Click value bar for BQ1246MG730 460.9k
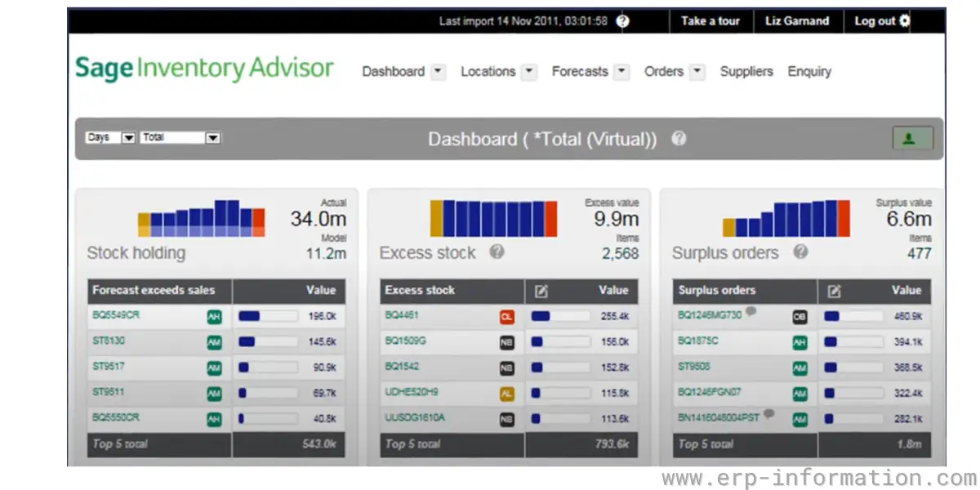 coord(853,317)
